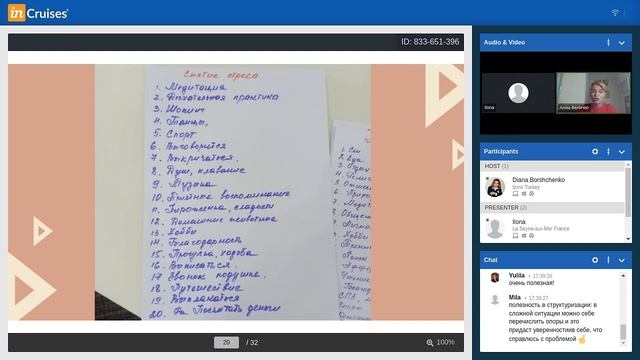Click Chat scroll up arrow

pos(623,276)
